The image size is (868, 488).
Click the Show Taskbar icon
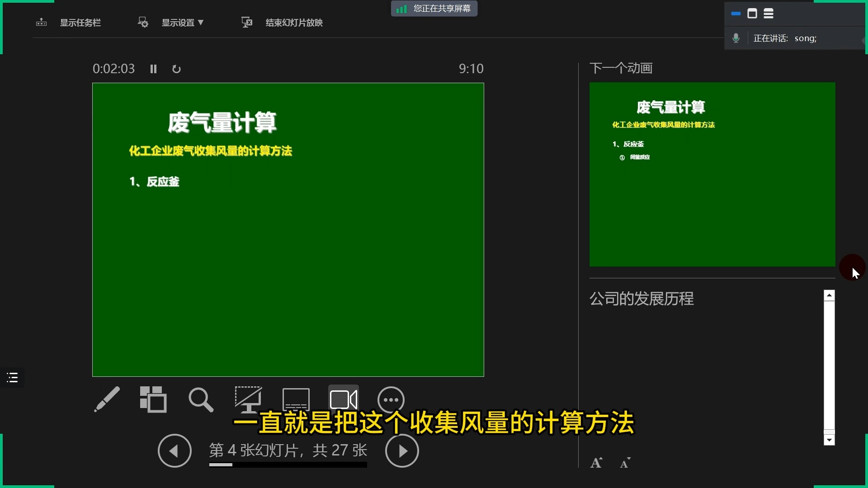click(x=41, y=22)
